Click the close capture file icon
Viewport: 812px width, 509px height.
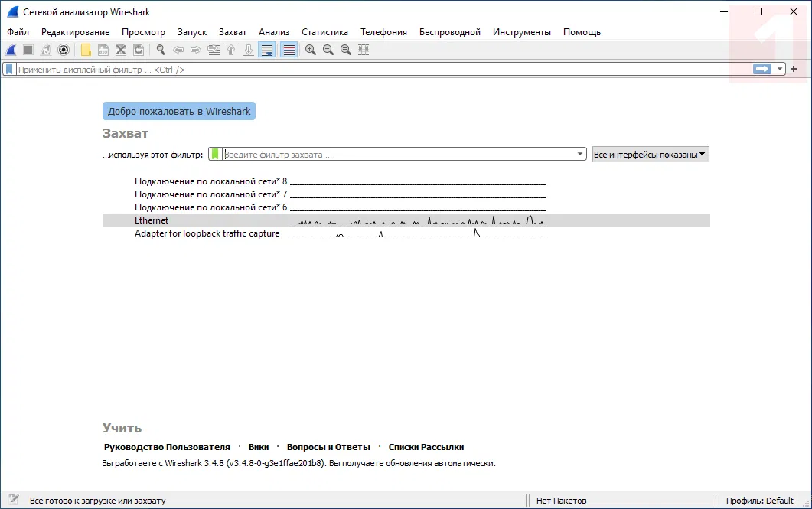[121, 50]
